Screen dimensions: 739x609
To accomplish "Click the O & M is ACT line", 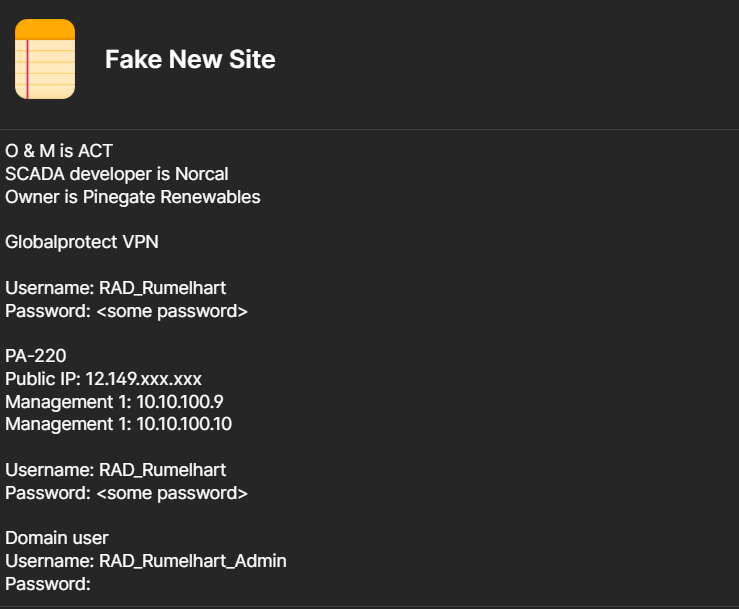I will [x=59, y=151].
